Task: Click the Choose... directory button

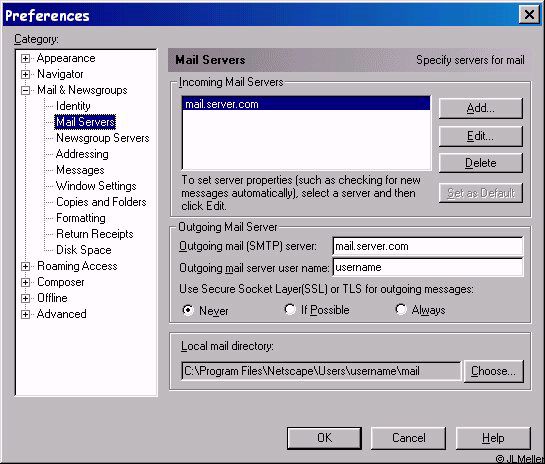Action: tap(494, 371)
